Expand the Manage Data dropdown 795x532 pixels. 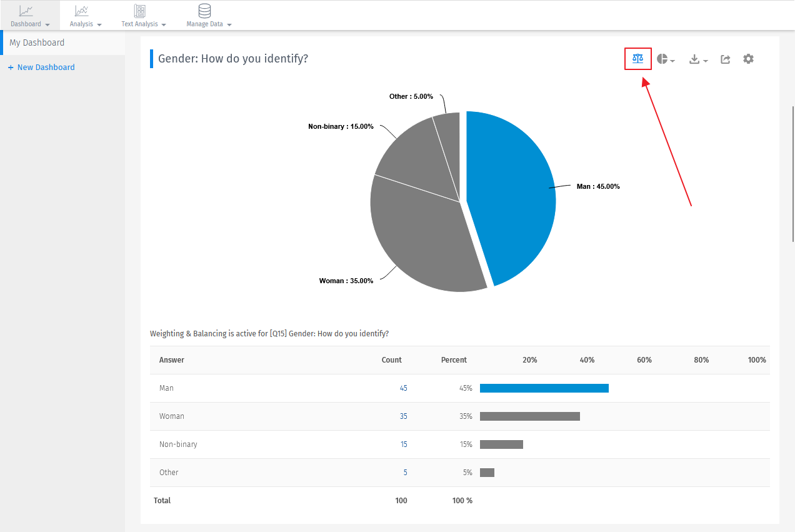[x=229, y=24]
